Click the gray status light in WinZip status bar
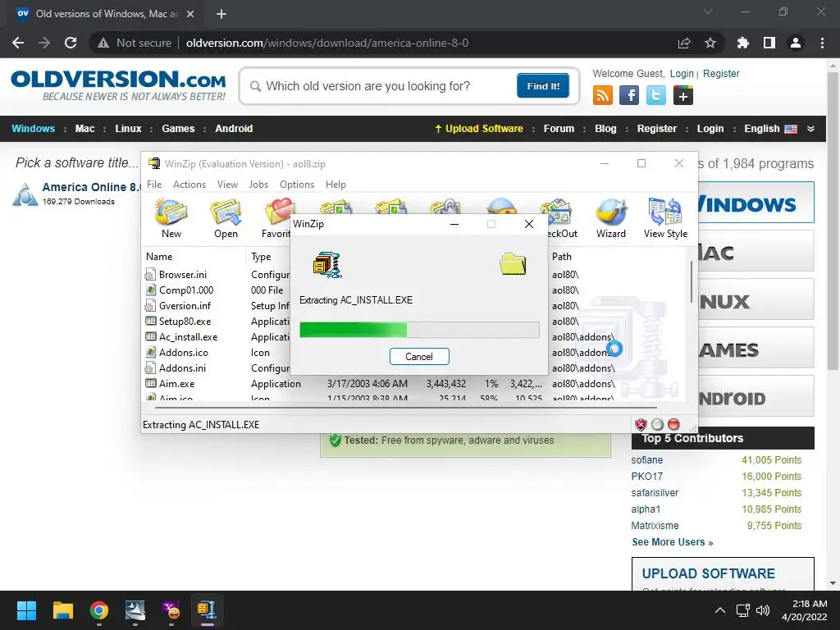The height and width of the screenshot is (630, 840). tap(657, 424)
